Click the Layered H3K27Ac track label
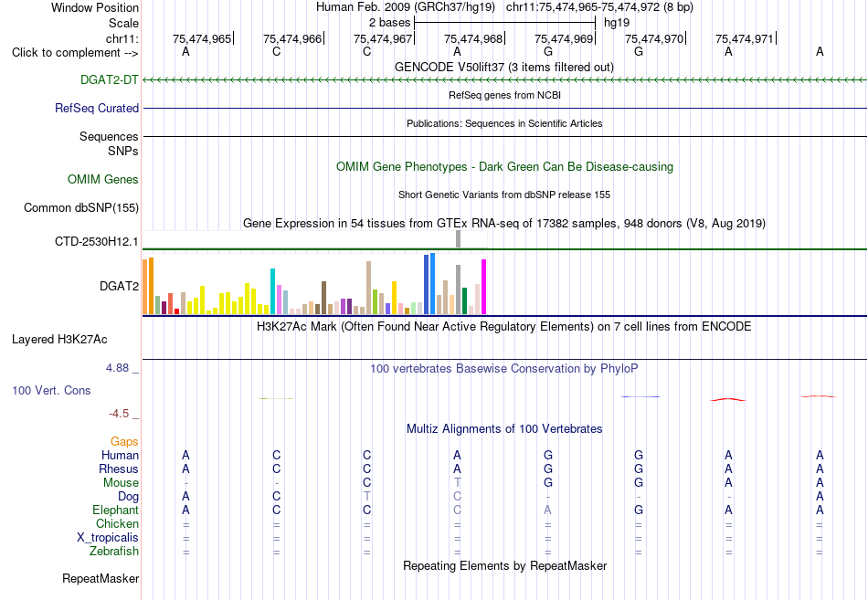Viewport: 868px width, 600px height. click(59, 340)
